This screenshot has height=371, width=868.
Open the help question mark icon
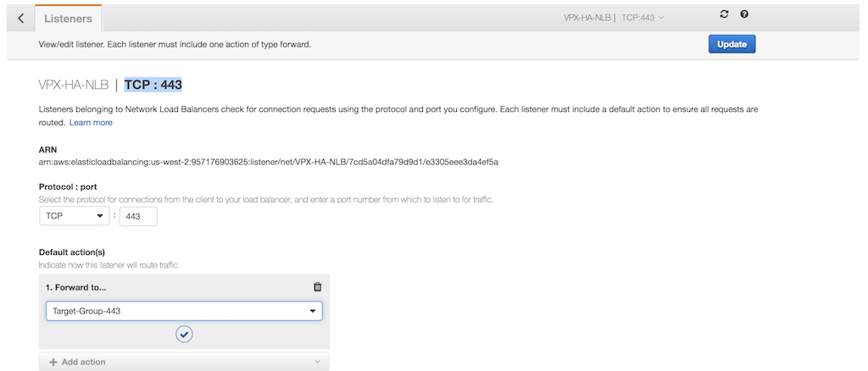pyautogui.click(x=744, y=14)
